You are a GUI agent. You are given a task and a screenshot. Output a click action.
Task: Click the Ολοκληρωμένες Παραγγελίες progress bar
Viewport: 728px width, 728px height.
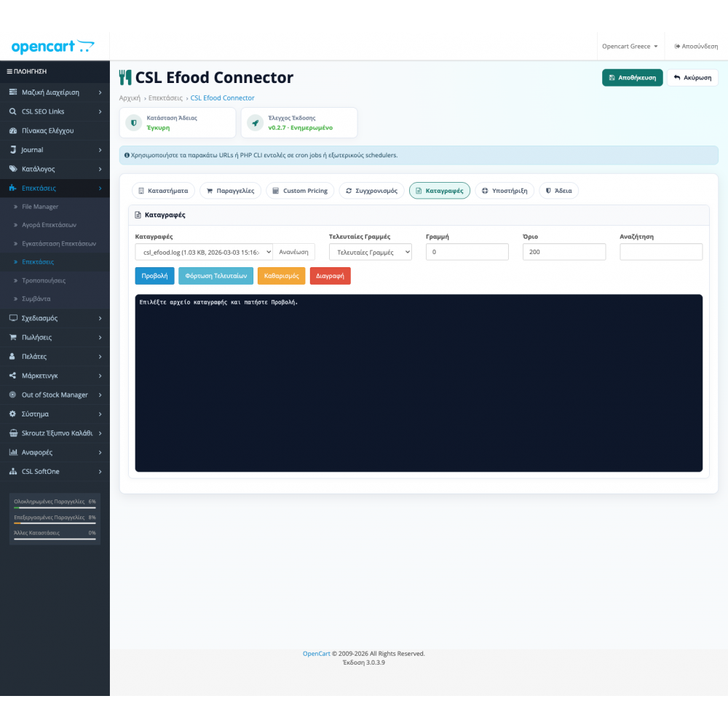[55, 508]
